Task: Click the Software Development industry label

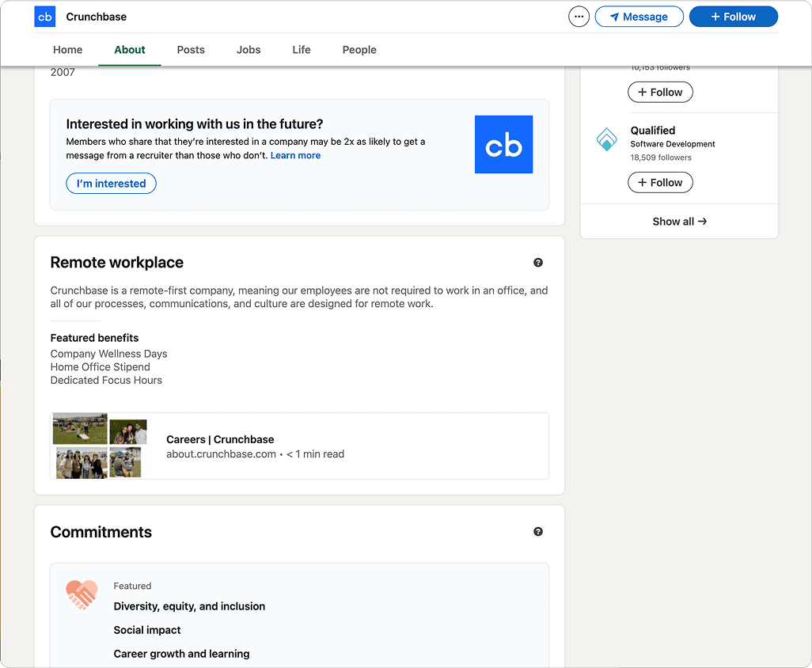Action: (x=672, y=144)
